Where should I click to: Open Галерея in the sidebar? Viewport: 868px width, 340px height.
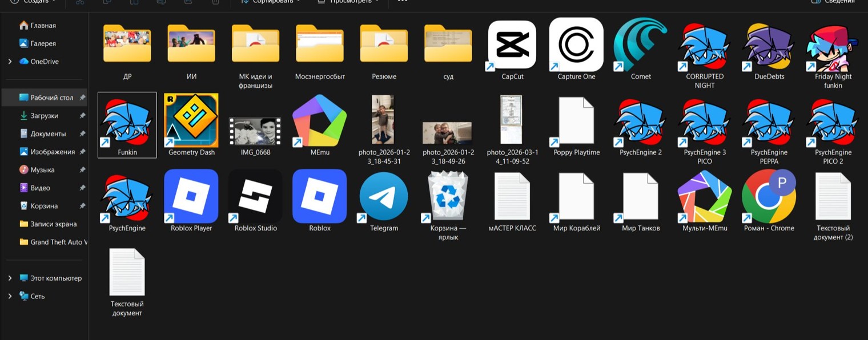pyautogui.click(x=45, y=43)
